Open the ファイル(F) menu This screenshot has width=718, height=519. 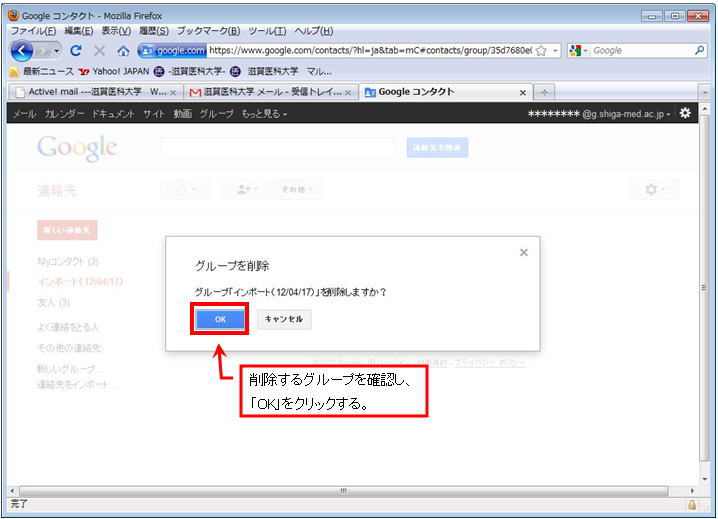point(33,31)
